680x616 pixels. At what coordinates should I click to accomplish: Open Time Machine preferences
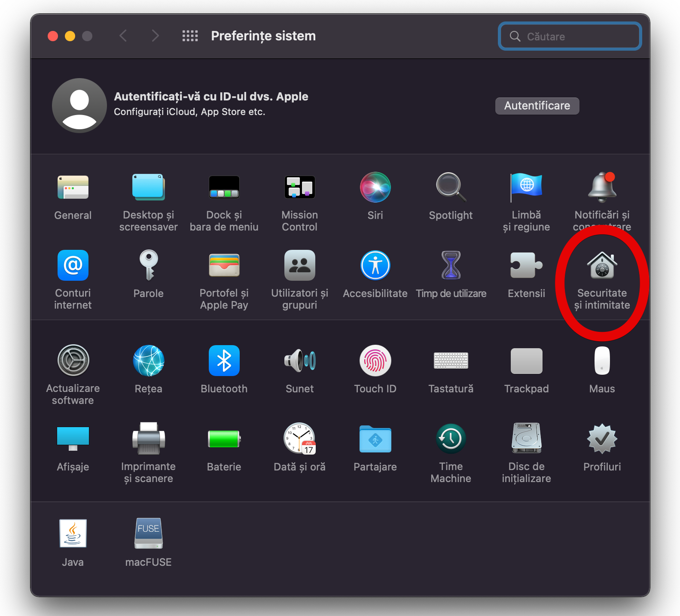coord(451,439)
